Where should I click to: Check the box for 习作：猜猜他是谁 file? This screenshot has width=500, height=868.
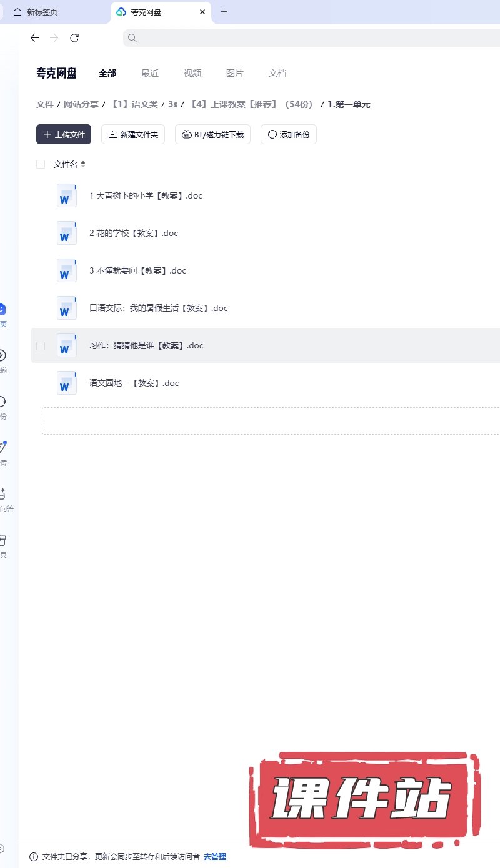click(x=41, y=345)
